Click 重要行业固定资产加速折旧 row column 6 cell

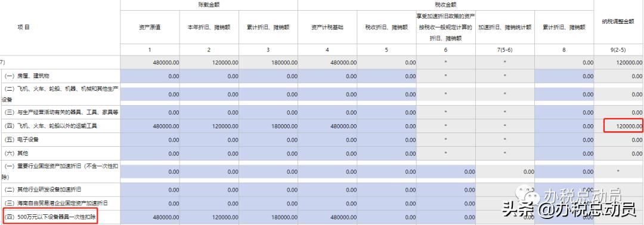click(x=445, y=171)
